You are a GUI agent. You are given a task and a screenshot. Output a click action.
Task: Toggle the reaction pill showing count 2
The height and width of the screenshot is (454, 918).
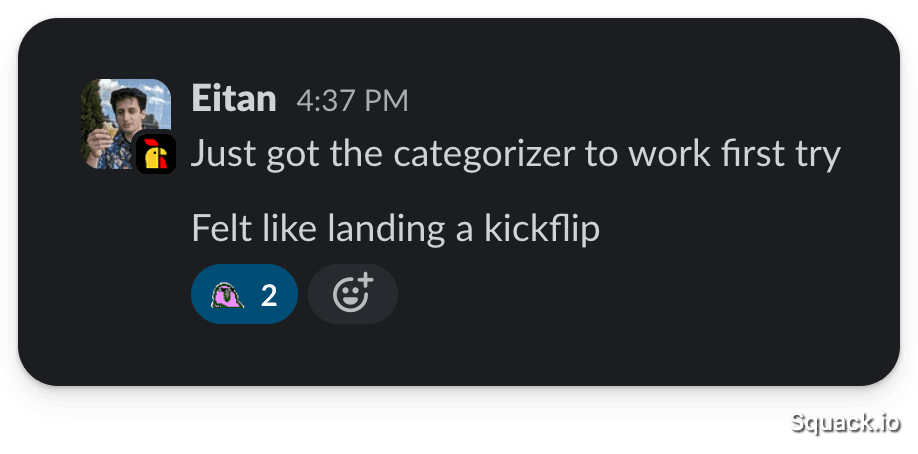(x=244, y=295)
